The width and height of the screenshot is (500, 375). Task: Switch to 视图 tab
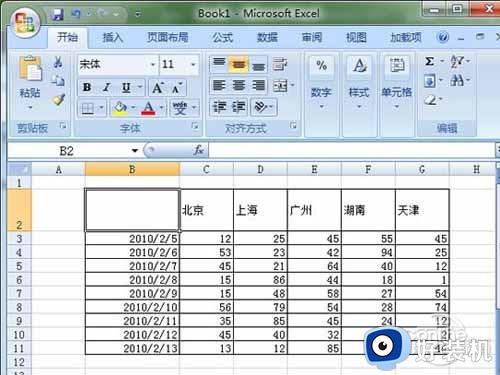tap(356, 37)
